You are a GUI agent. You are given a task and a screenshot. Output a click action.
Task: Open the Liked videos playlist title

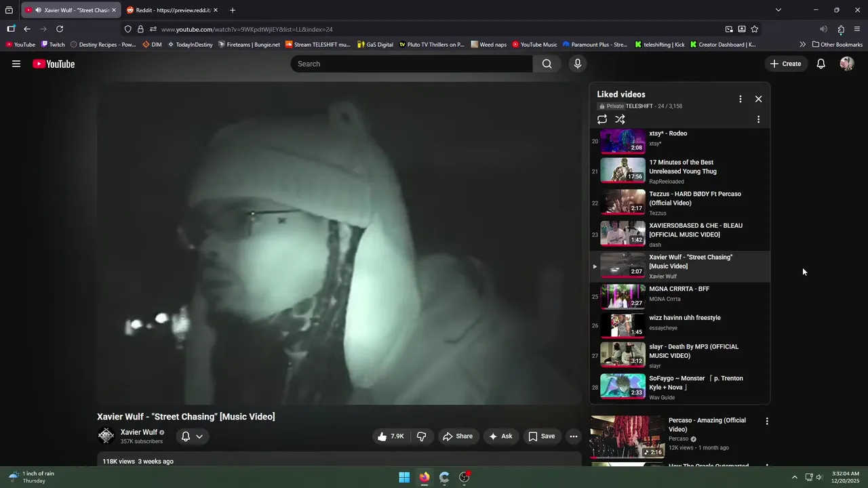[x=621, y=94]
